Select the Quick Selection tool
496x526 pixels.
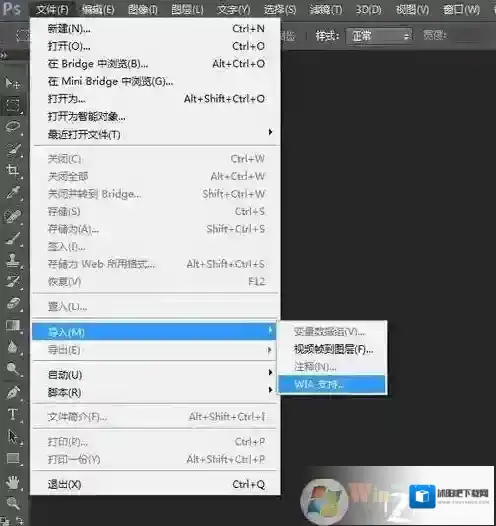pyautogui.click(x=13, y=149)
